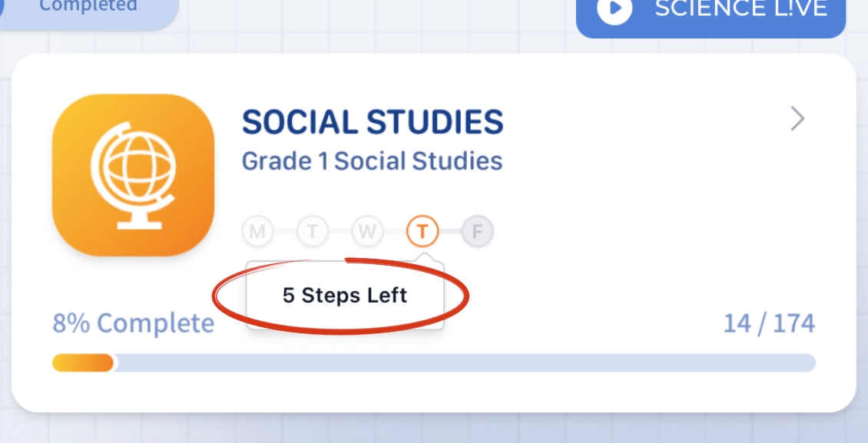This screenshot has height=443, width=868.
Task: Click the blank space of the Social Studies card
Action: (637, 233)
